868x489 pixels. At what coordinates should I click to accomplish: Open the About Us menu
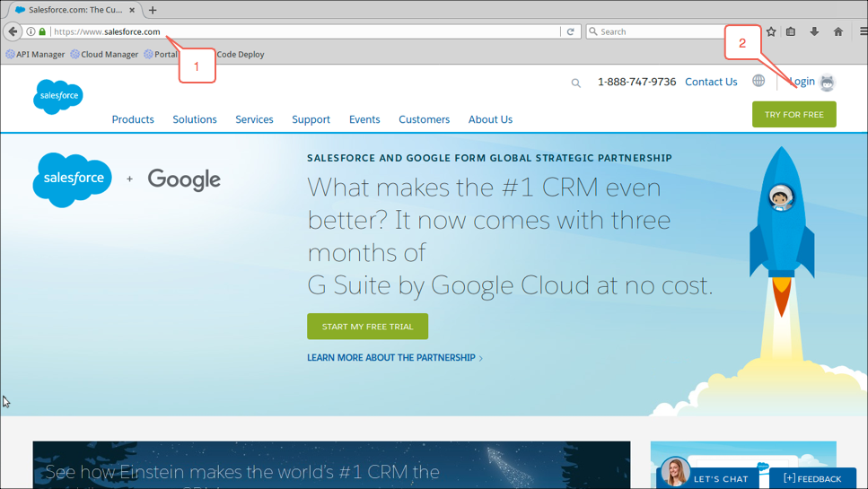coord(490,119)
